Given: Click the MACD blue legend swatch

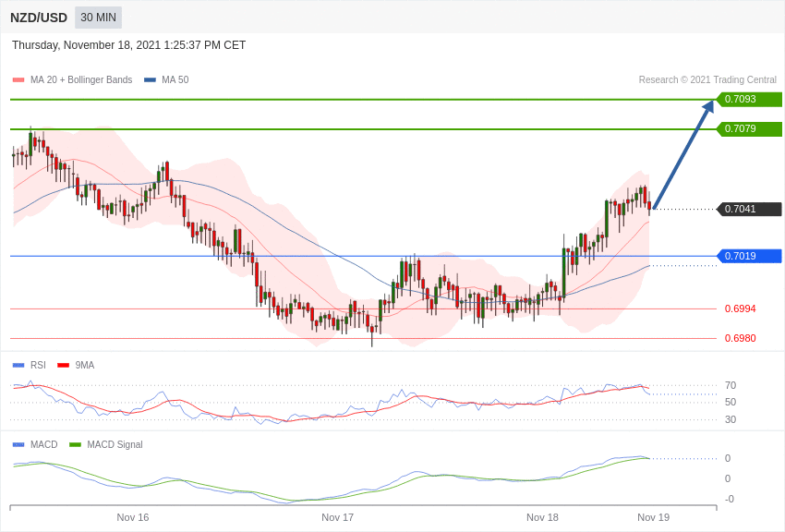Looking at the screenshot, I should (x=18, y=445).
